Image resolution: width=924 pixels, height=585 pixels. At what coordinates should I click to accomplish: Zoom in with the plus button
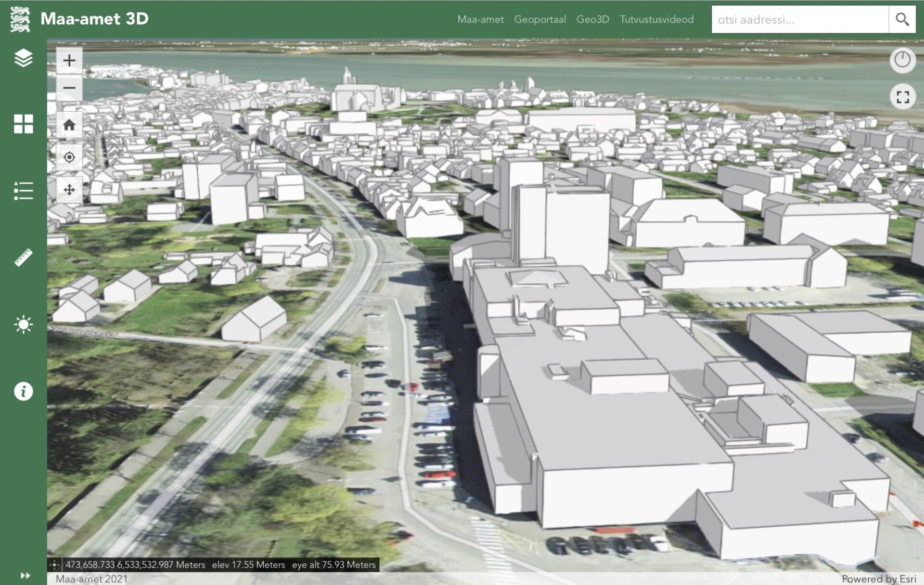tap(69, 60)
